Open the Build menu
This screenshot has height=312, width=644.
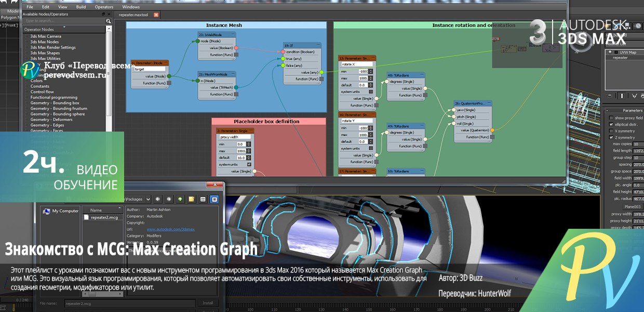pyautogui.click(x=81, y=7)
